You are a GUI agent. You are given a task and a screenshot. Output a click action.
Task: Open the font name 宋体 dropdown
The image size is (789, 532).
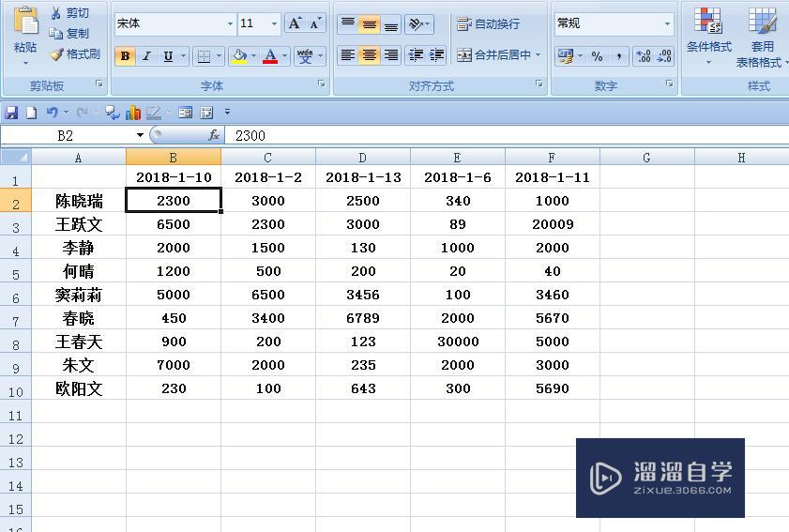coord(230,23)
